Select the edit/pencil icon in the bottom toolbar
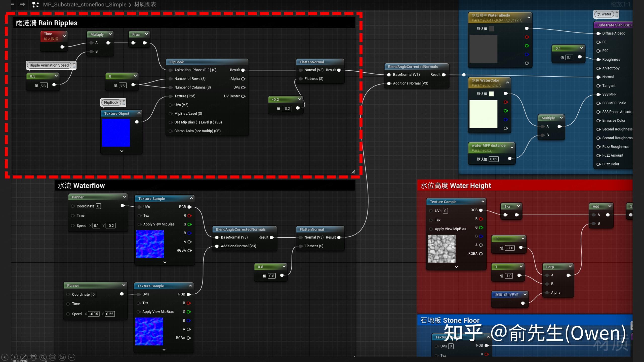The height and width of the screenshot is (362, 644). pyautogui.click(x=24, y=357)
